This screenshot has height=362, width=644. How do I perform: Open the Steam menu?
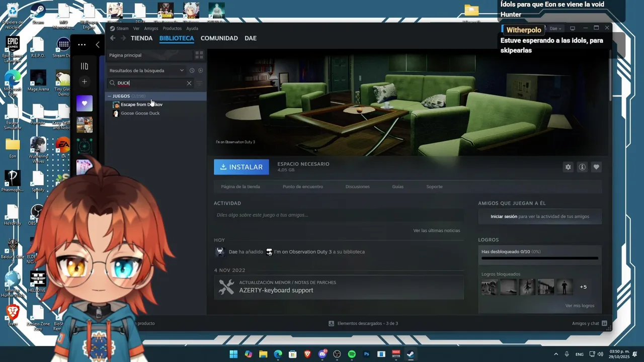pos(122,29)
